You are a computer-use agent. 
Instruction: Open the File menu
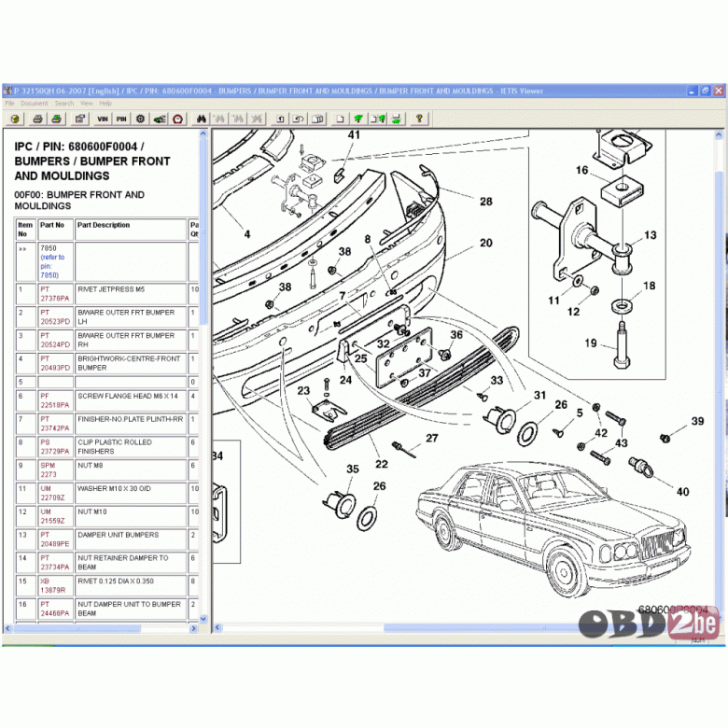[9, 103]
